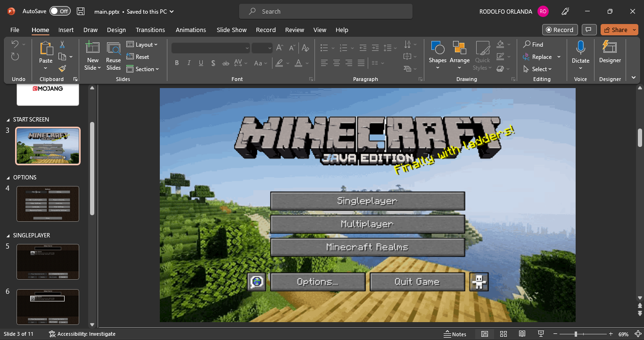Open Reuse Slides pane
This screenshot has height=340, width=644.
pyautogui.click(x=114, y=56)
